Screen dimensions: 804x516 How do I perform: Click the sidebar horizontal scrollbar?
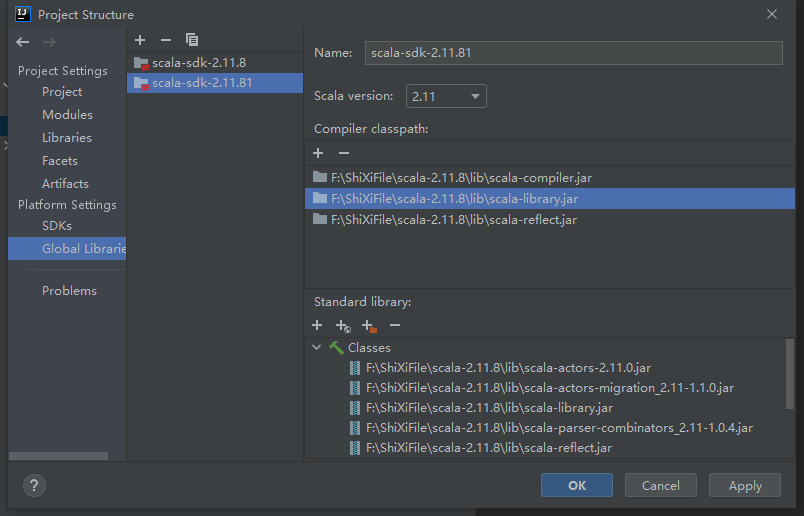click(58, 455)
